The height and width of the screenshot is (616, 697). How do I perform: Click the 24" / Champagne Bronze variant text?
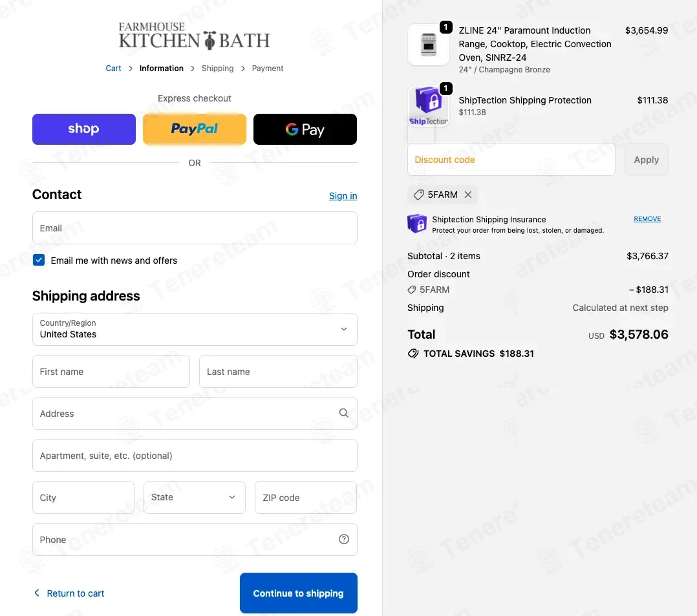[504, 70]
